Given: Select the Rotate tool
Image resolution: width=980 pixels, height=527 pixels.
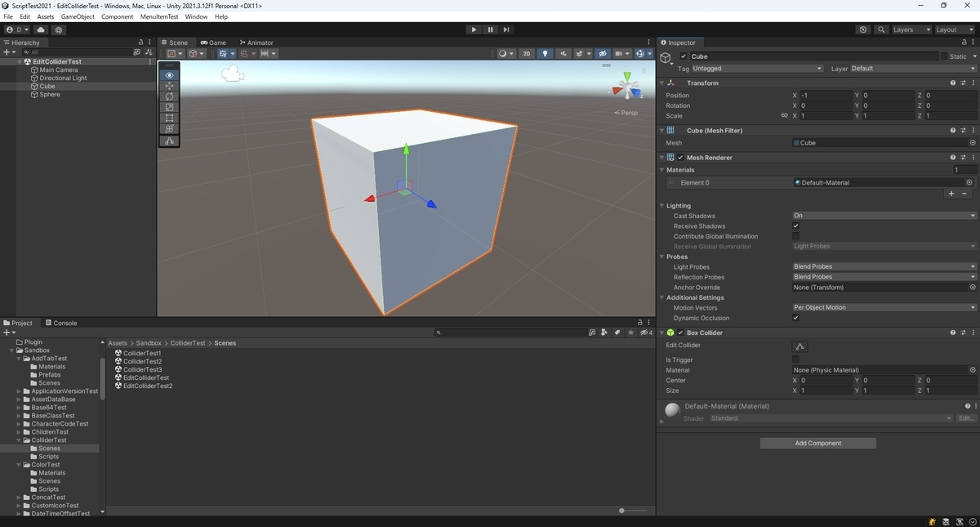Looking at the screenshot, I should point(169,96).
